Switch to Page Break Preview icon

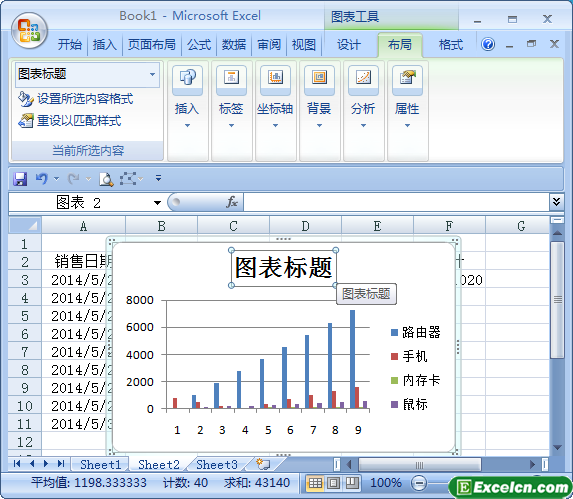pos(352,483)
